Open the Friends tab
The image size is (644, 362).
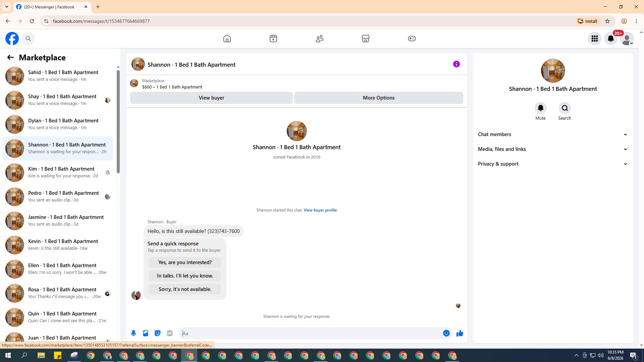pyautogui.click(x=320, y=39)
